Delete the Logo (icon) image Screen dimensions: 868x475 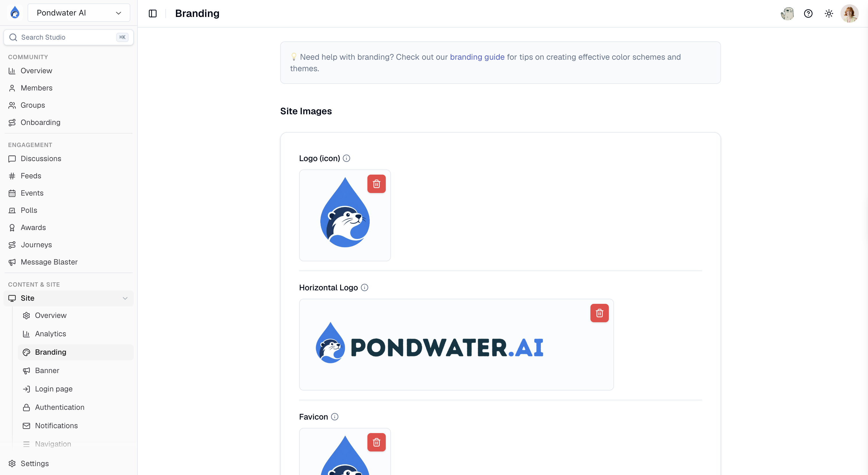(376, 184)
